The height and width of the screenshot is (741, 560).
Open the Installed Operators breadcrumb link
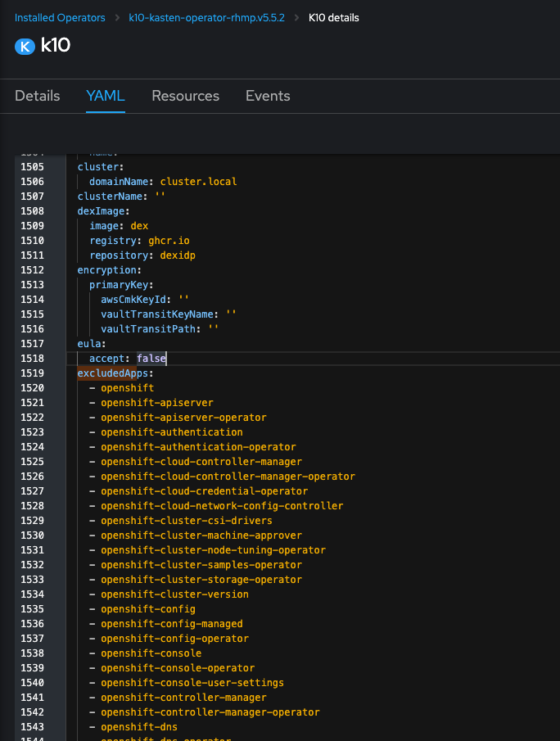(x=60, y=17)
